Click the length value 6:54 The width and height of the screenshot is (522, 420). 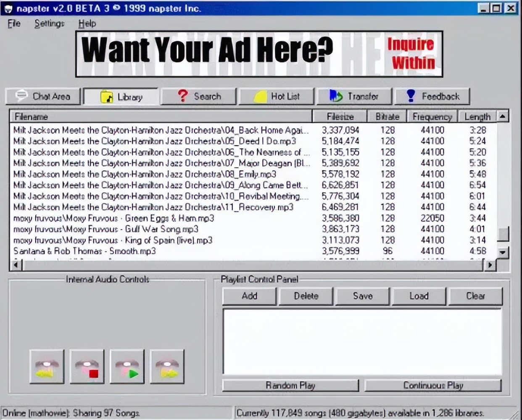tap(478, 185)
